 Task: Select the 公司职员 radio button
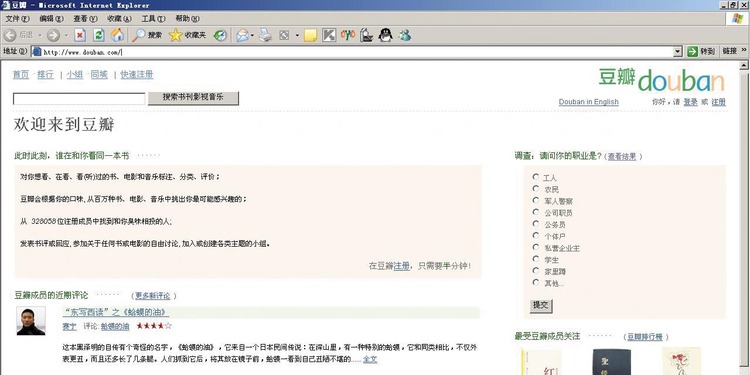point(536,212)
